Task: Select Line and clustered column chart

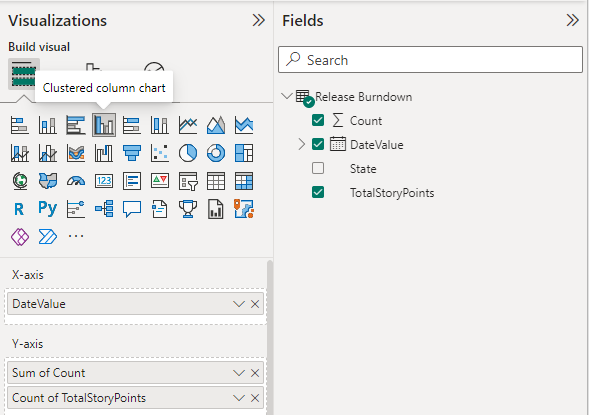Action: [x=48, y=153]
